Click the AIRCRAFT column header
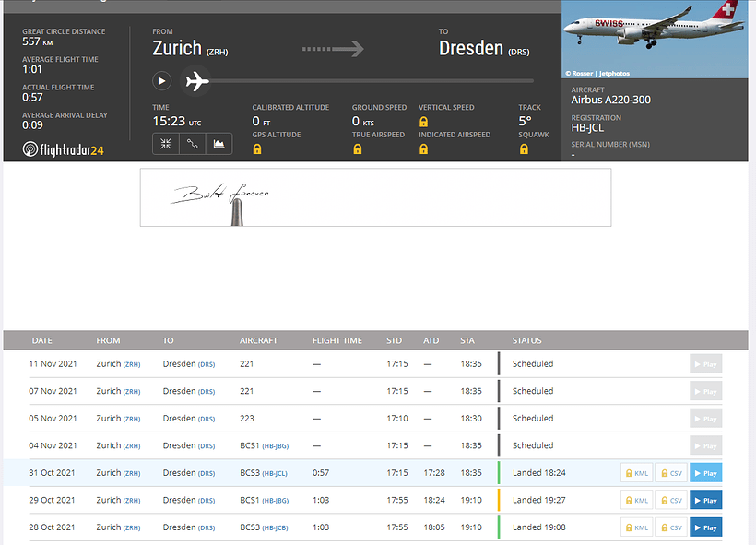This screenshot has height=545, width=756. pyautogui.click(x=258, y=340)
